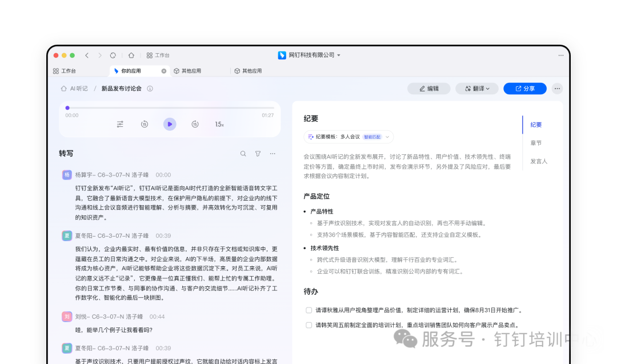Image resolution: width=617 pixels, height=364 pixels.
Task: Click the 技术领先性 bullet
Action: [324, 248]
